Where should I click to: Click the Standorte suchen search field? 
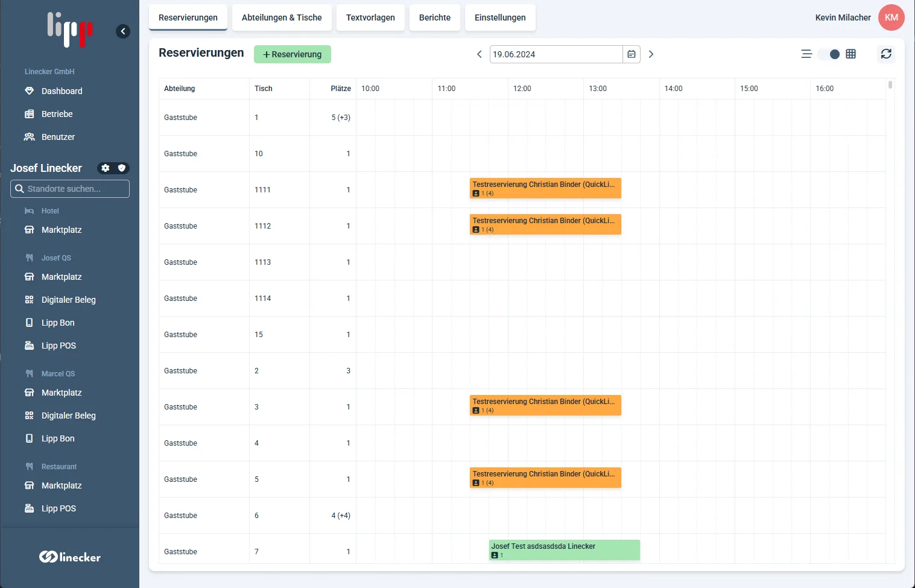70,189
